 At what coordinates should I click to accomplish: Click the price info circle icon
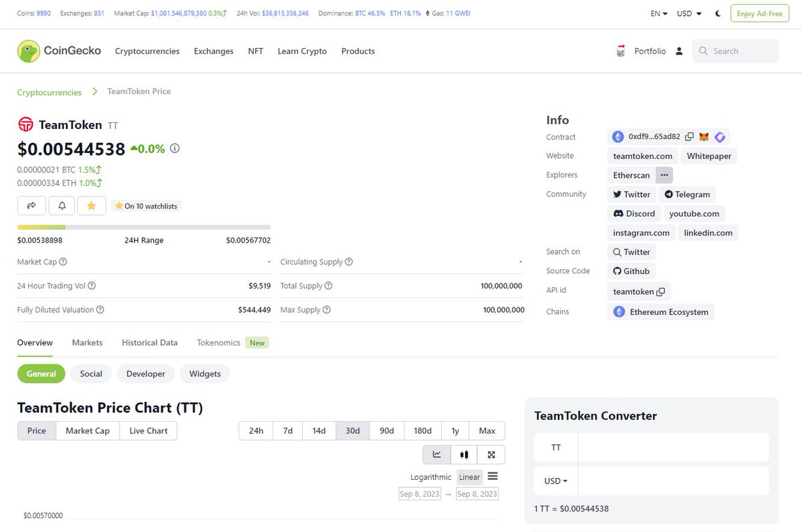click(175, 148)
